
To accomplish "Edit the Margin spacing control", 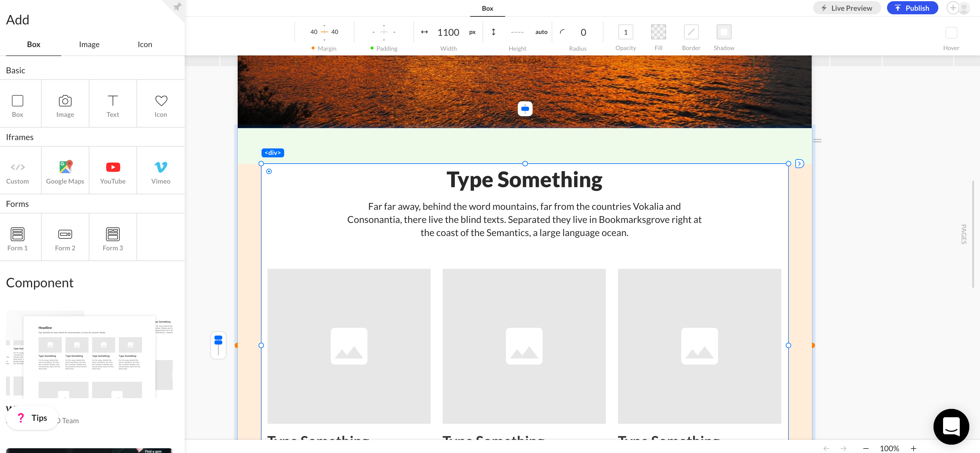I will pyautogui.click(x=324, y=32).
